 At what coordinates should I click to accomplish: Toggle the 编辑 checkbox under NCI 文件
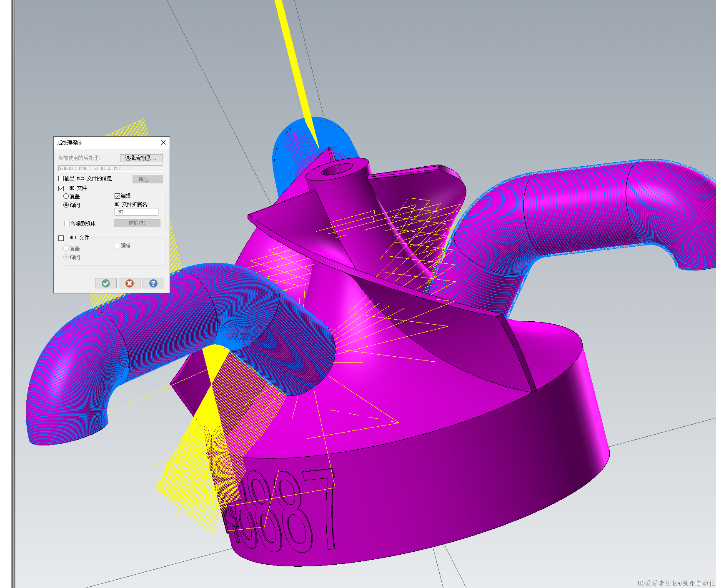pyautogui.click(x=118, y=246)
